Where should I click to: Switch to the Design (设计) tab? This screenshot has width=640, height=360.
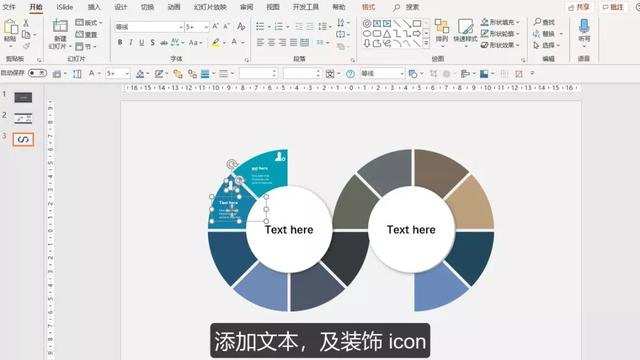click(121, 7)
